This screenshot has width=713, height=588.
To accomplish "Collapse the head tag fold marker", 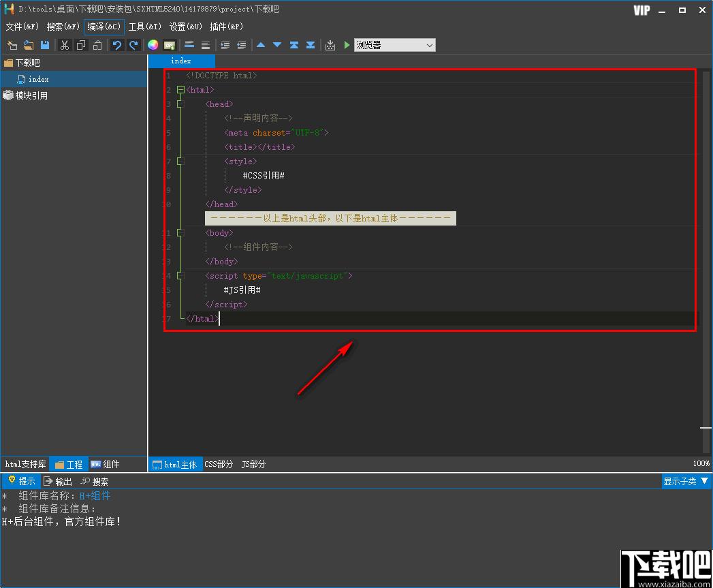I will (x=180, y=104).
